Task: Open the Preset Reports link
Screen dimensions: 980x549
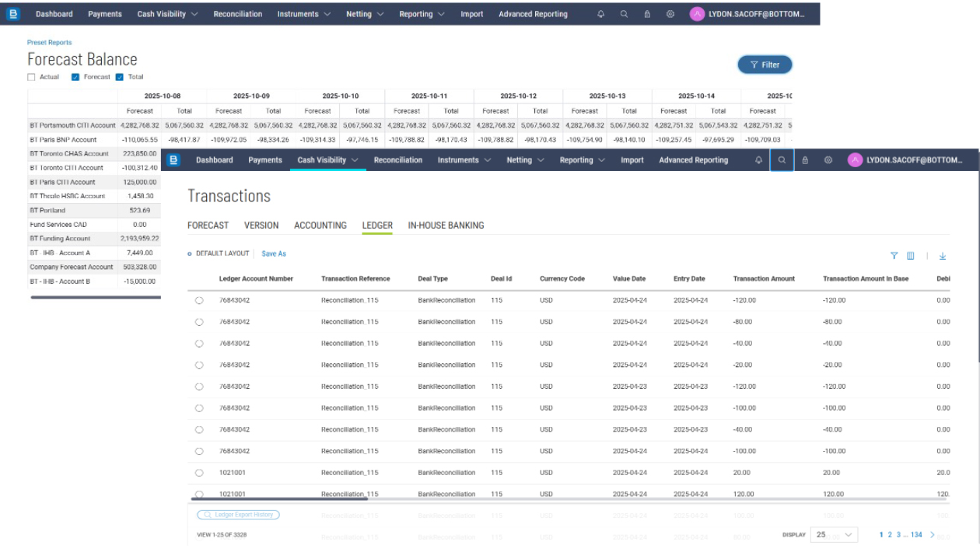Action: (x=49, y=43)
